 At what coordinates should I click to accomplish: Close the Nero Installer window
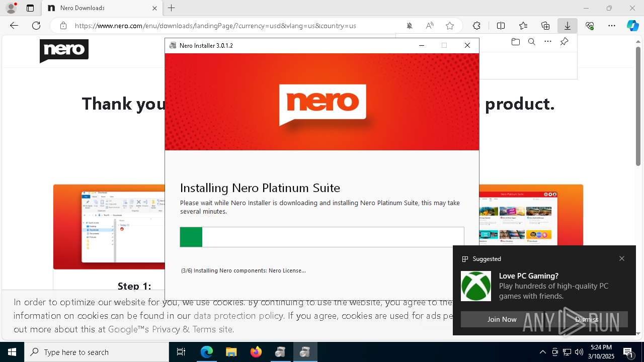coord(467,45)
